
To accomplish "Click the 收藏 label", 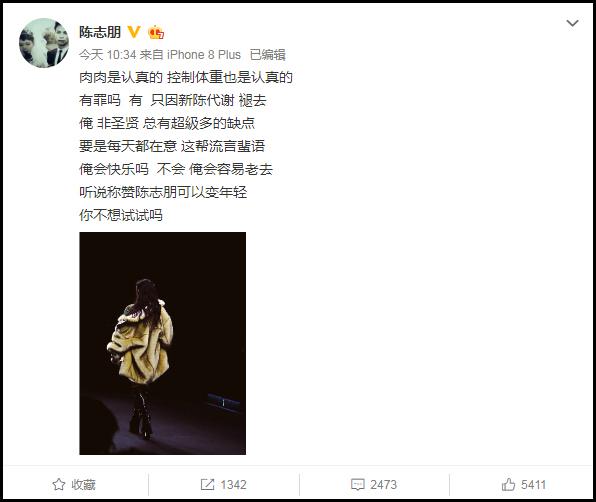I will coord(83,485).
